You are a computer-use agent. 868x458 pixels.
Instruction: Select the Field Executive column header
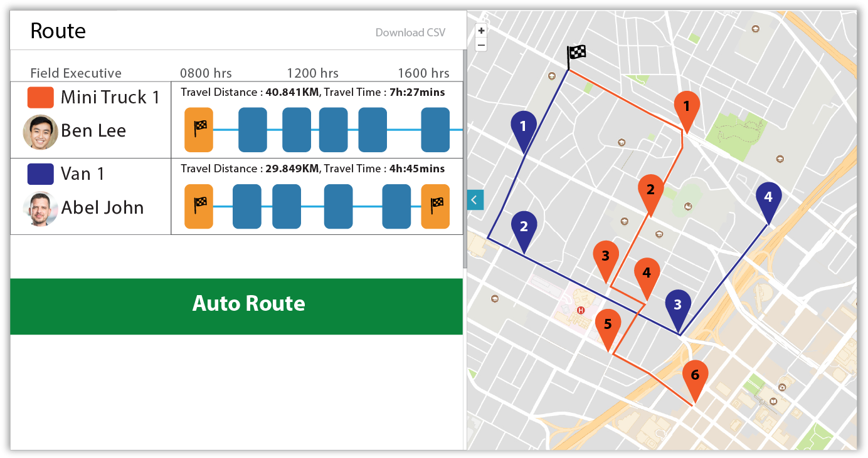(x=75, y=73)
